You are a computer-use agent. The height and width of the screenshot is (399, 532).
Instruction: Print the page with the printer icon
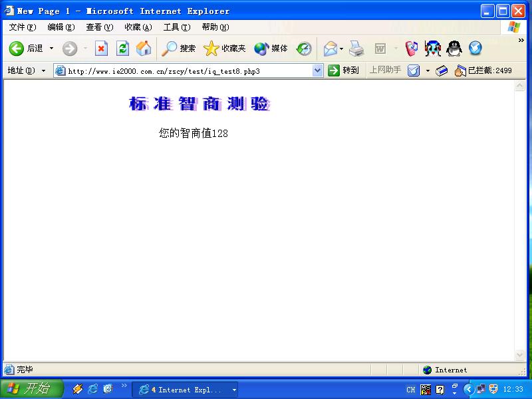pyautogui.click(x=356, y=49)
